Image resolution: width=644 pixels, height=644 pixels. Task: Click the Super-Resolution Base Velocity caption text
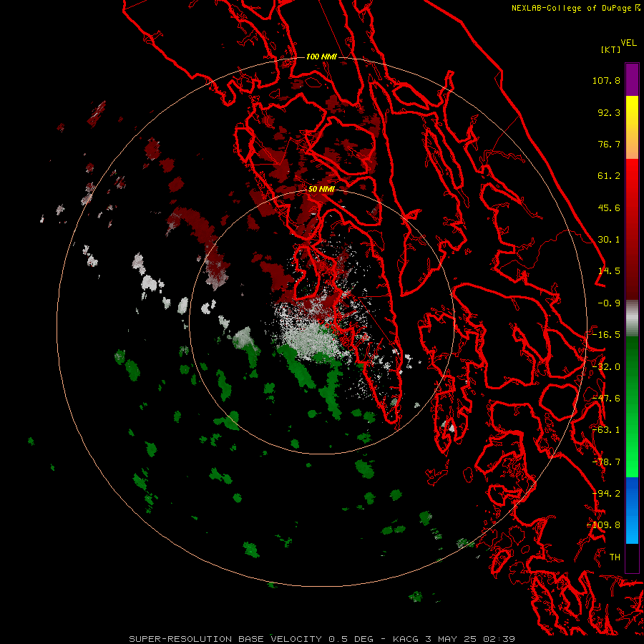coord(321,639)
